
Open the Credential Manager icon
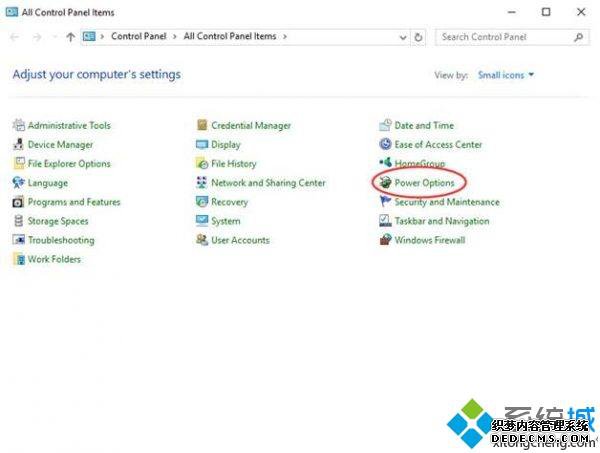tap(202, 125)
